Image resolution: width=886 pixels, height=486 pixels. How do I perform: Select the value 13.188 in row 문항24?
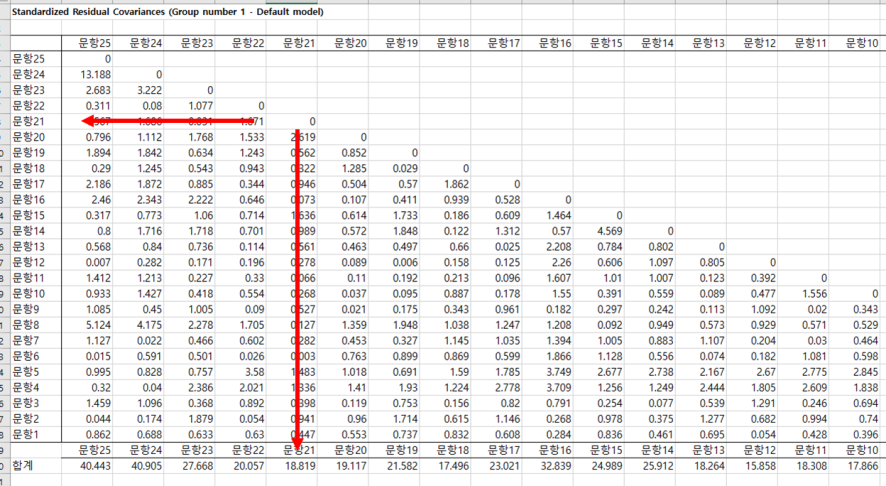[x=95, y=75]
